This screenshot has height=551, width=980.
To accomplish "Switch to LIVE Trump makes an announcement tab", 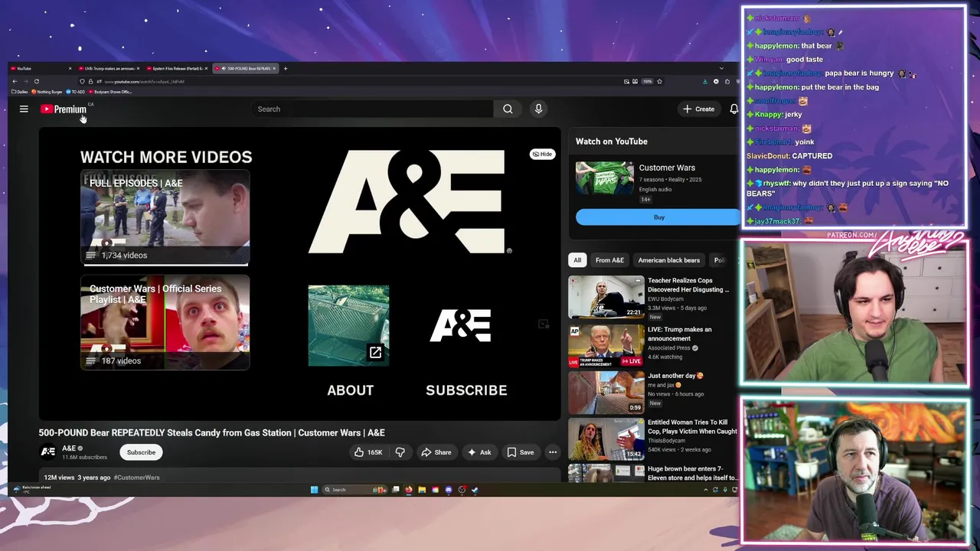I will (108, 68).
